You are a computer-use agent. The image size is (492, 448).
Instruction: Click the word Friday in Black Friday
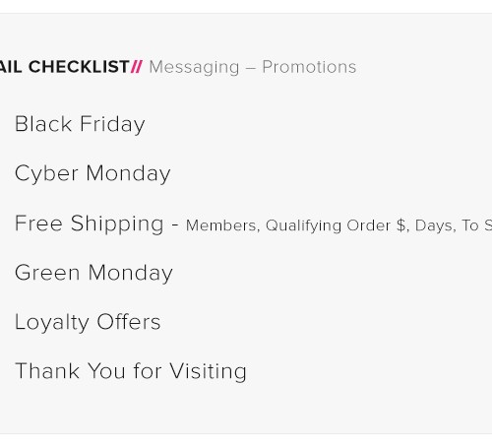pos(112,124)
